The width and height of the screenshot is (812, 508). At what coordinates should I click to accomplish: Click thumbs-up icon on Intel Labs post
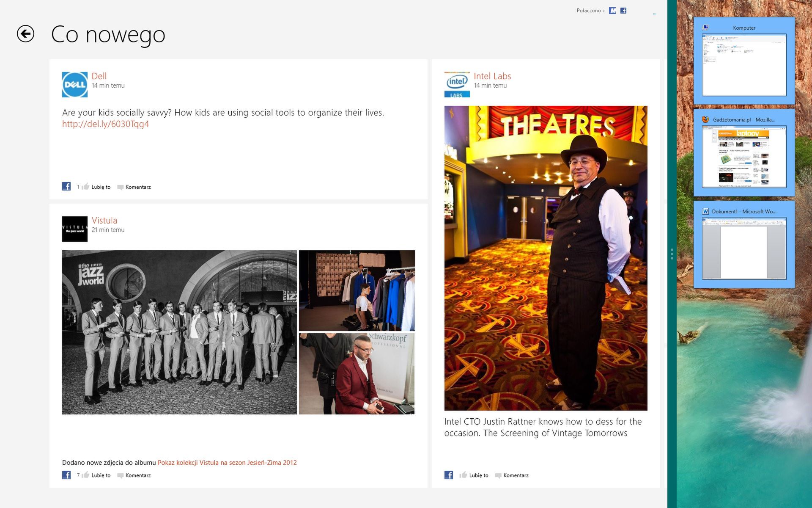[x=463, y=475]
